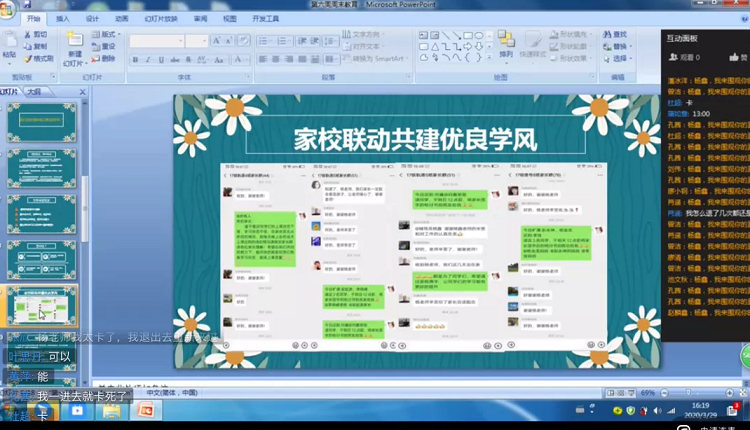Select the Format Painter (格式刷)
Viewport: 750px width, 430px height.
click(38, 59)
